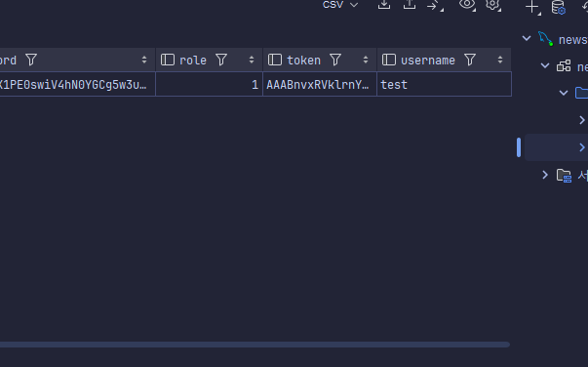Image resolution: width=588 pixels, height=367 pixels.
Task: Sort by the token column arrows
Action: (x=366, y=60)
